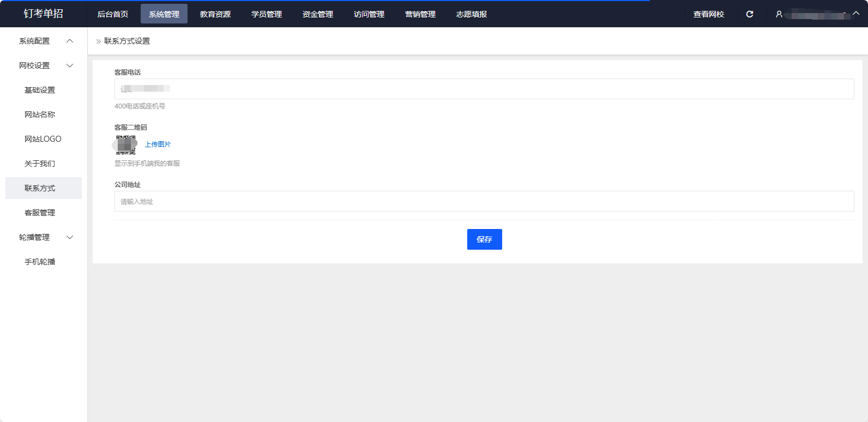Click the 显示到手机端我的客服 hint text
The height and width of the screenshot is (422, 868).
pos(147,164)
